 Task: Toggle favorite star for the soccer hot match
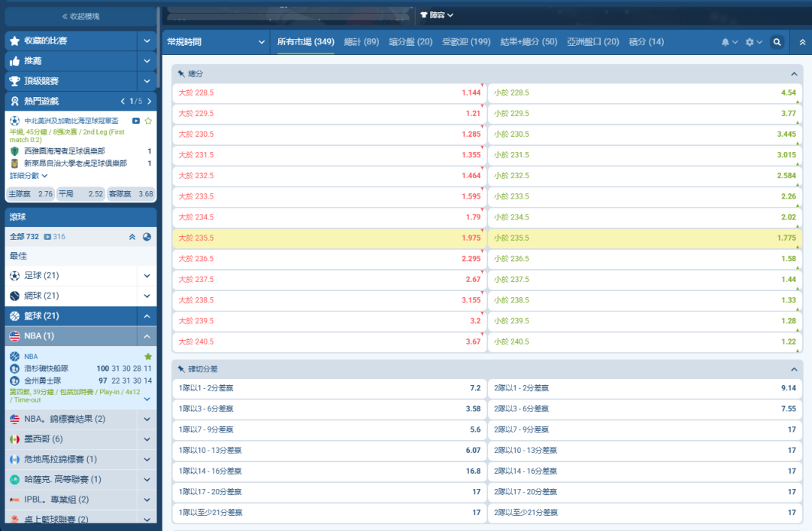tap(148, 120)
